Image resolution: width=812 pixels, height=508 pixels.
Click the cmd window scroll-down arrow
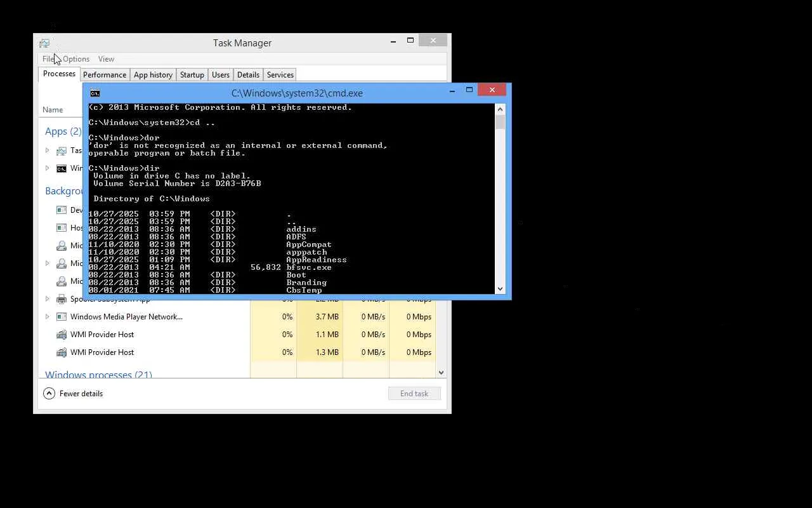point(500,288)
